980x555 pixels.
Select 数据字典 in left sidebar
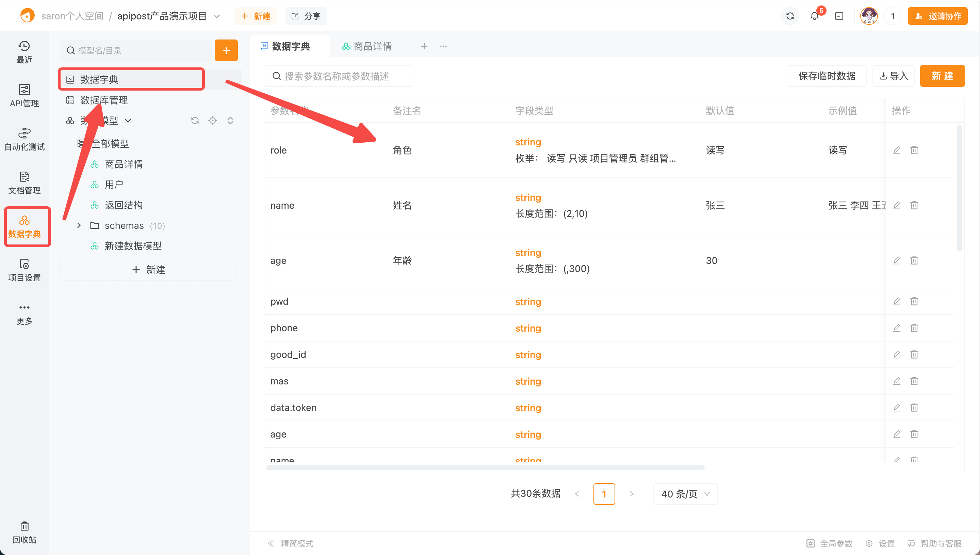click(x=24, y=227)
